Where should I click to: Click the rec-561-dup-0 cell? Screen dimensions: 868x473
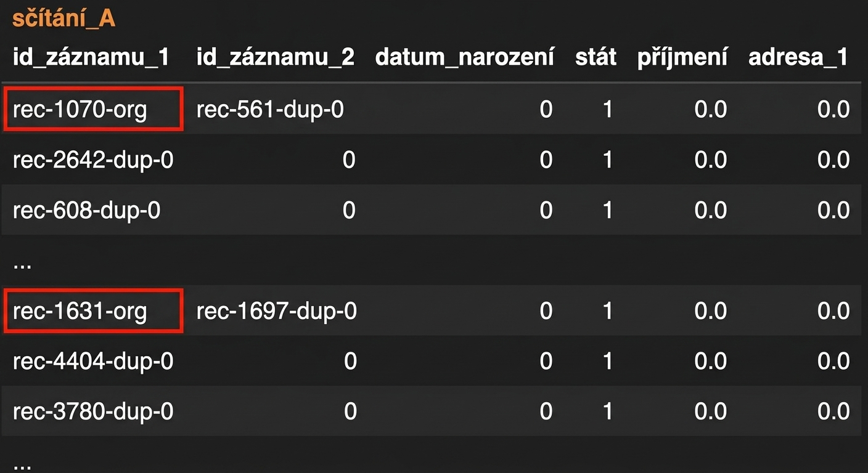point(270,110)
